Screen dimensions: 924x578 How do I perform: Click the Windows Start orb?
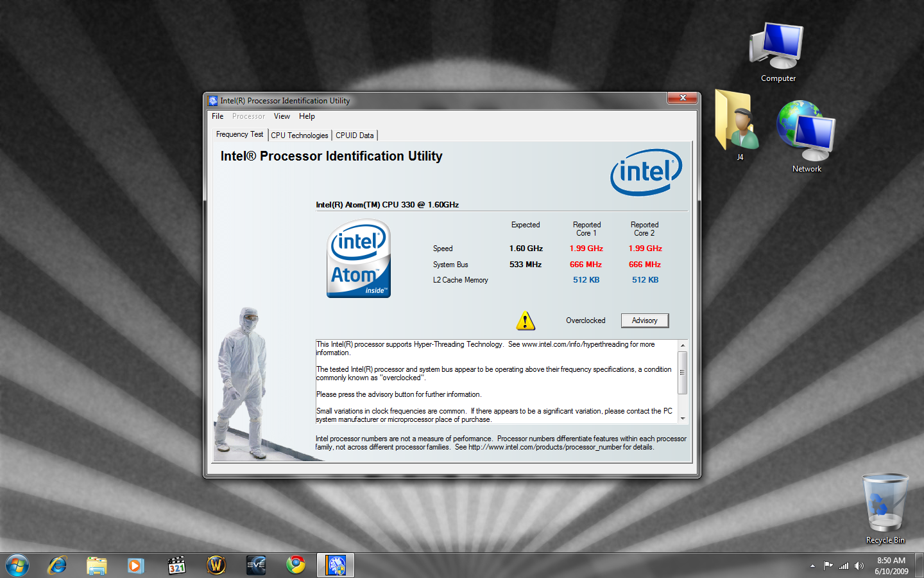(x=17, y=565)
